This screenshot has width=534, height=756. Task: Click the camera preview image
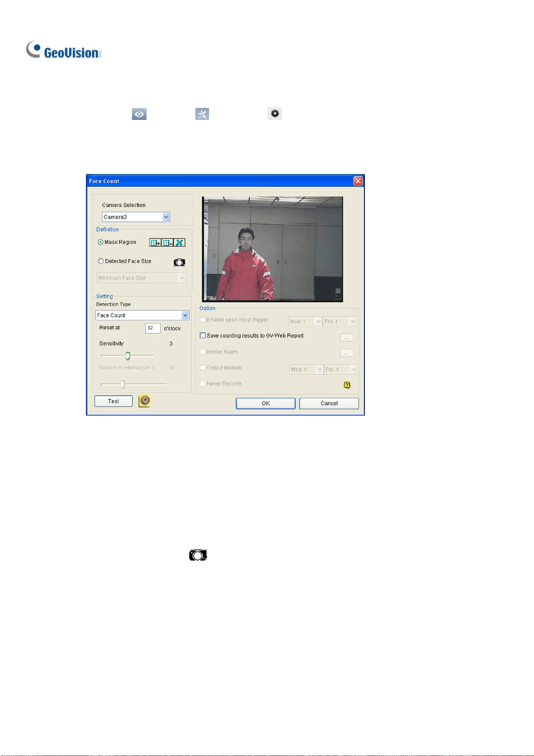click(x=272, y=249)
